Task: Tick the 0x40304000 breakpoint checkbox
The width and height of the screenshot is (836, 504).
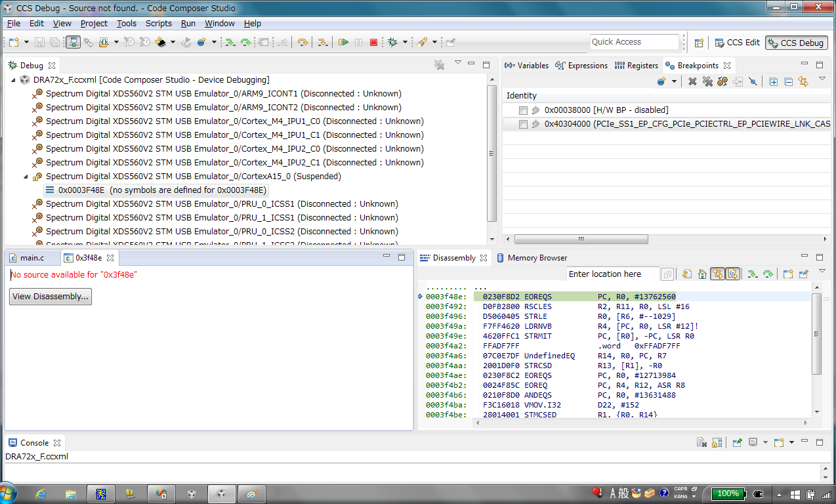Action: tap(523, 124)
